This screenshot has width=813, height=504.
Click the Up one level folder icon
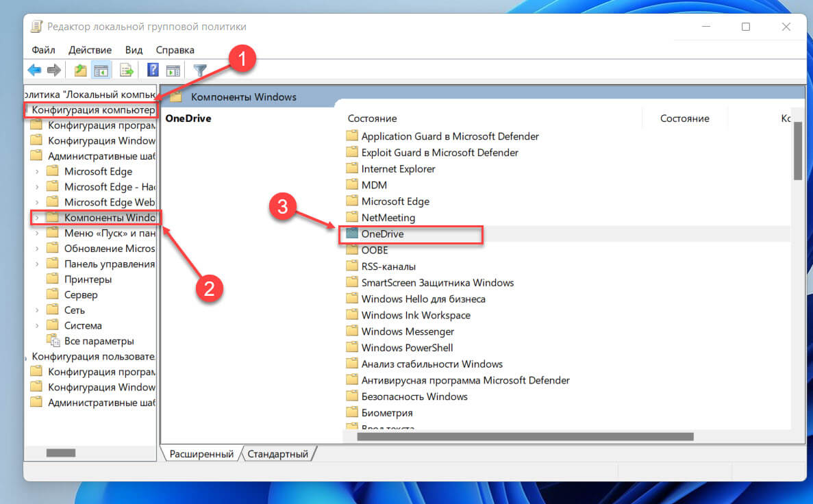80,70
